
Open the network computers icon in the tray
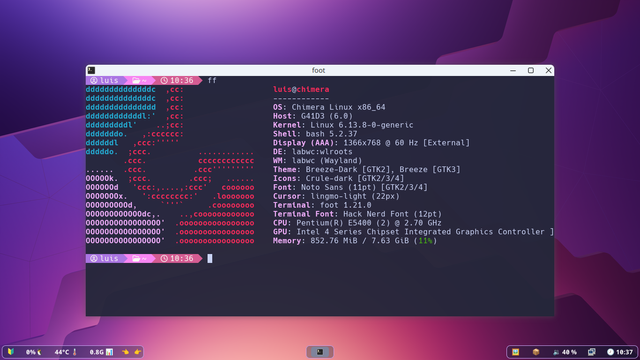coord(591,352)
